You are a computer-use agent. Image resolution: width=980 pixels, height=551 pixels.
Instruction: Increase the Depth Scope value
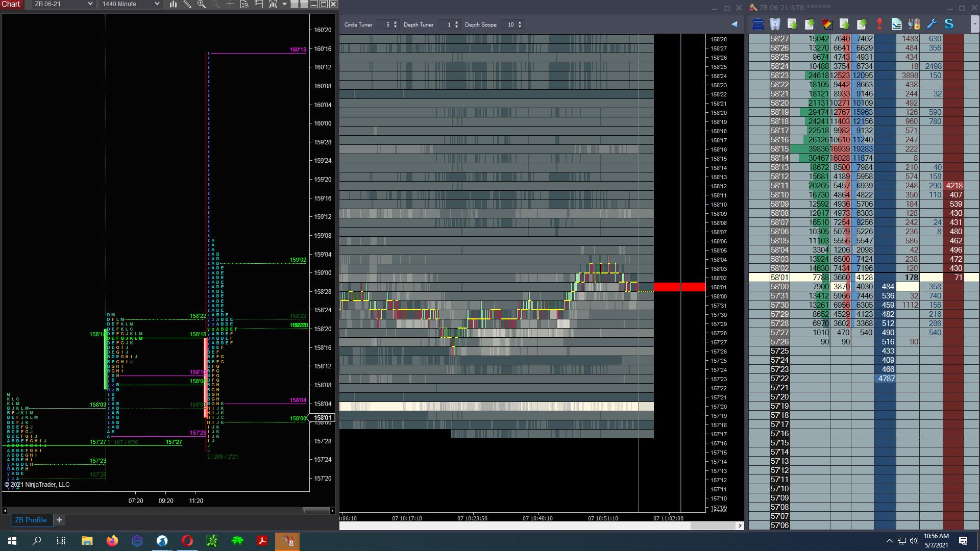click(520, 22)
